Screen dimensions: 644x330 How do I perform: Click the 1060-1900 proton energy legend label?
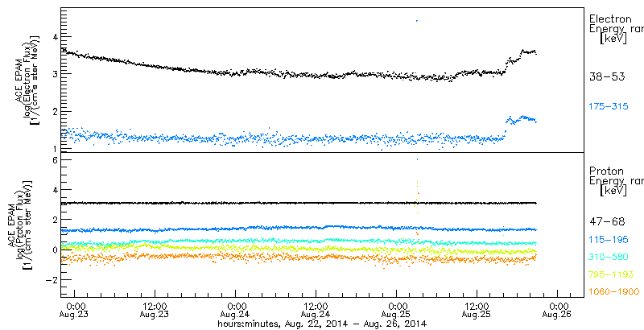click(614, 292)
